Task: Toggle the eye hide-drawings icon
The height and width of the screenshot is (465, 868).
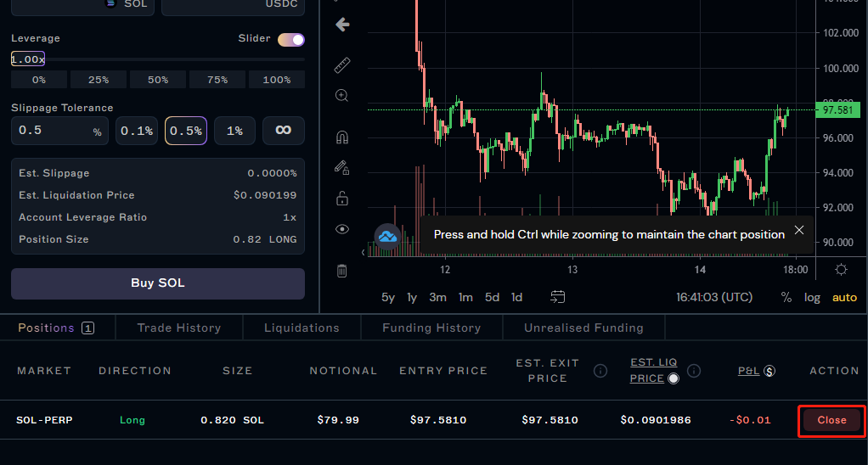Action: tap(342, 229)
